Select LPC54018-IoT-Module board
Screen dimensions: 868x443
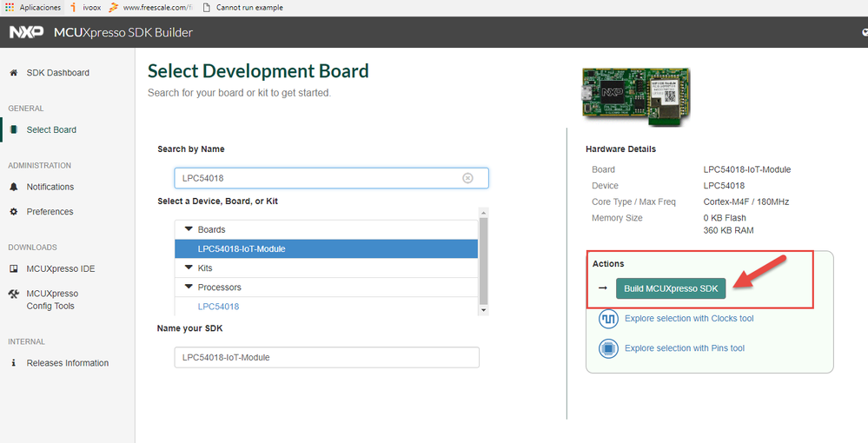(x=326, y=248)
